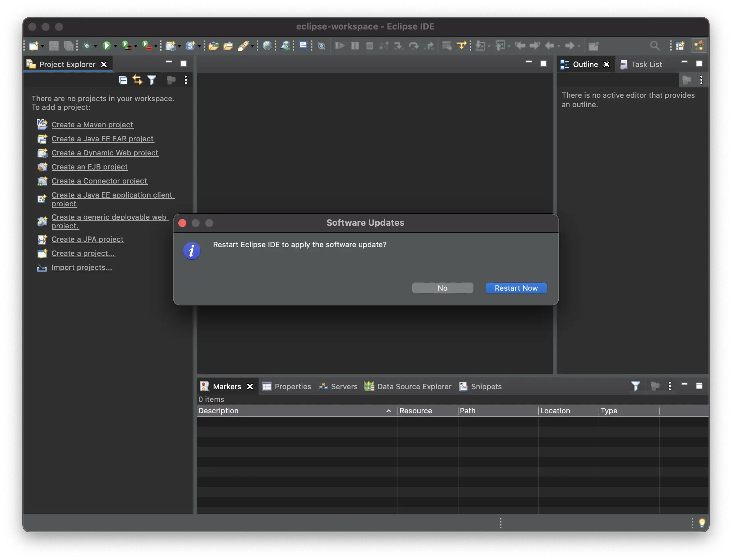The image size is (732, 560).
Task: Click the Open Perspective icon
Action: (x=680, y=46)
